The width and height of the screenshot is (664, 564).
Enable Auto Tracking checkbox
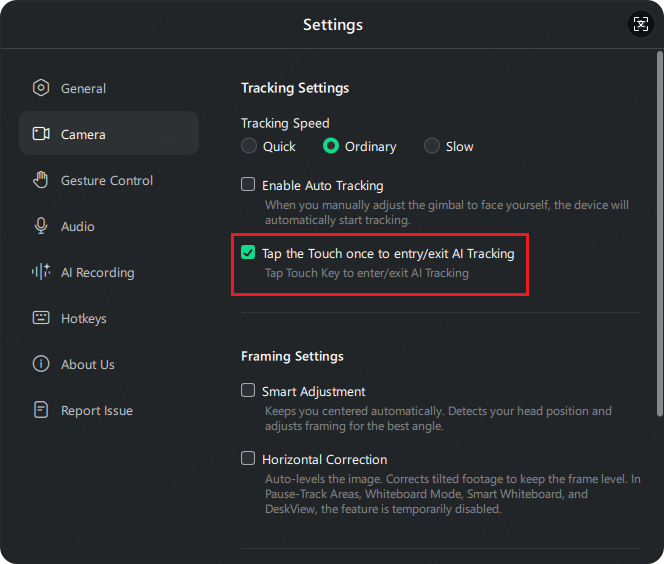249,185
